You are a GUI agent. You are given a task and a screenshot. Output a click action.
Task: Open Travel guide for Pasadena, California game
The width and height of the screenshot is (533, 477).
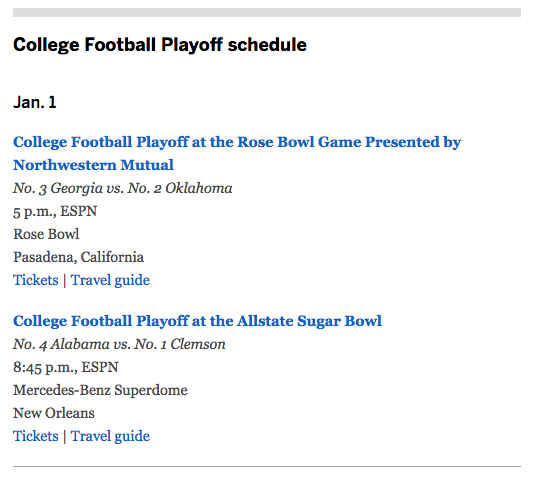click(110, 280)
